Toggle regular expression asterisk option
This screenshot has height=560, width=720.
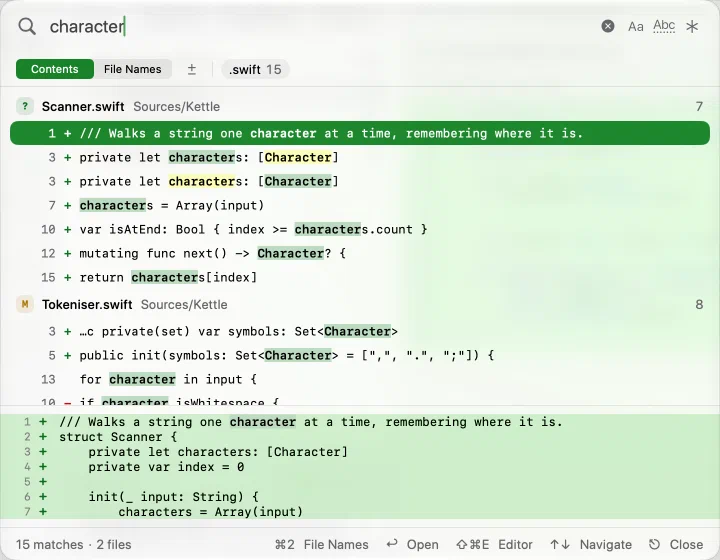pyautogui.click(x=692, y=27)
